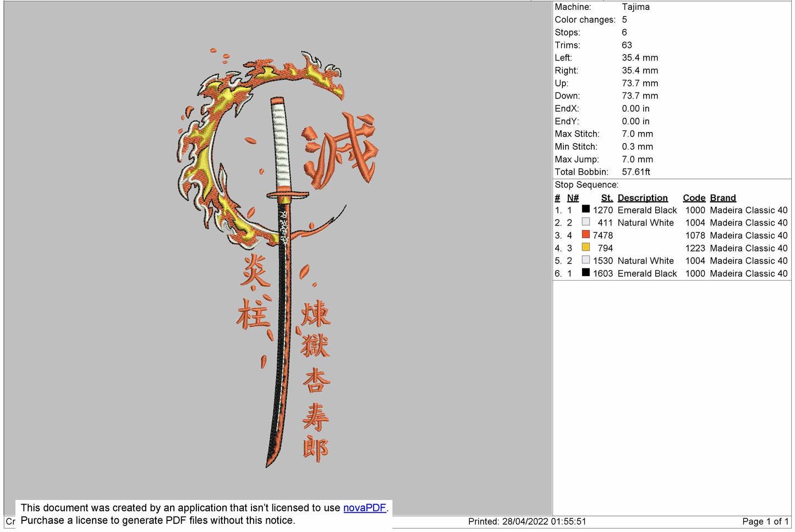Open the novaPDF link
Viewport: 795px width, 532px height.
coord(364,508)
